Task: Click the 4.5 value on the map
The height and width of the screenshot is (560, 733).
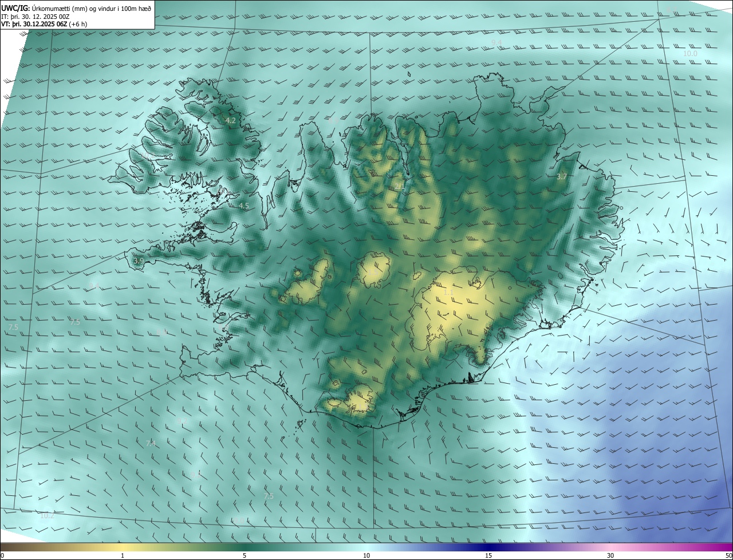Action: 244,206
